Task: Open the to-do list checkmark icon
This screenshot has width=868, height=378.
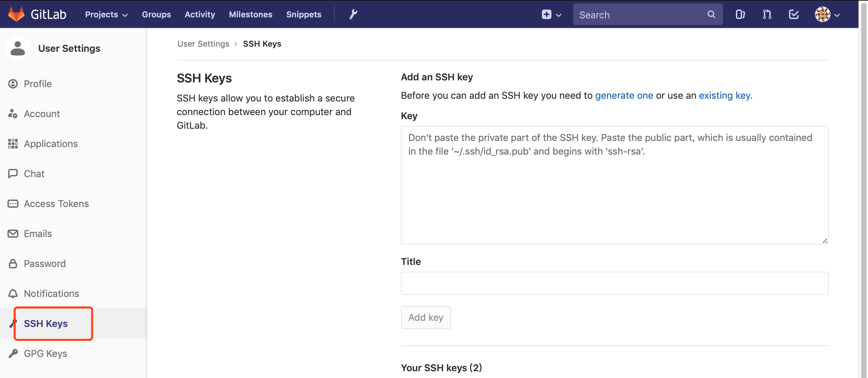Action: tap(794, 14)
